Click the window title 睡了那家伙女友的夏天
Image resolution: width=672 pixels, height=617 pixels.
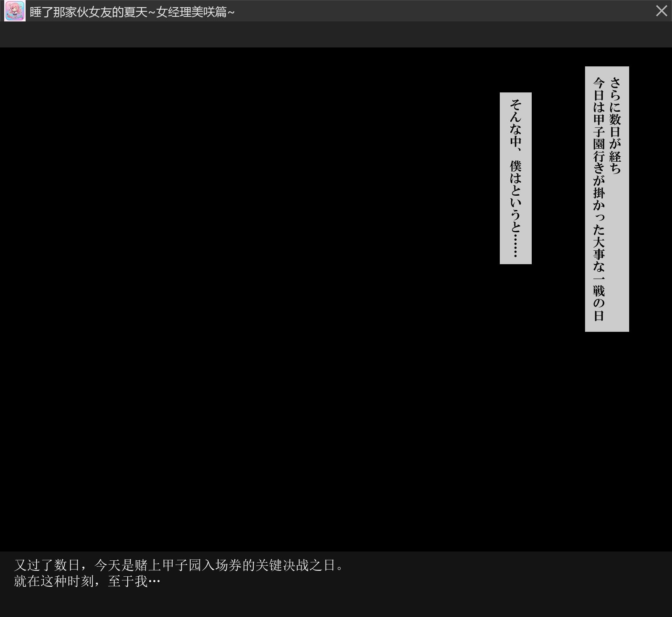click(88, 12)
